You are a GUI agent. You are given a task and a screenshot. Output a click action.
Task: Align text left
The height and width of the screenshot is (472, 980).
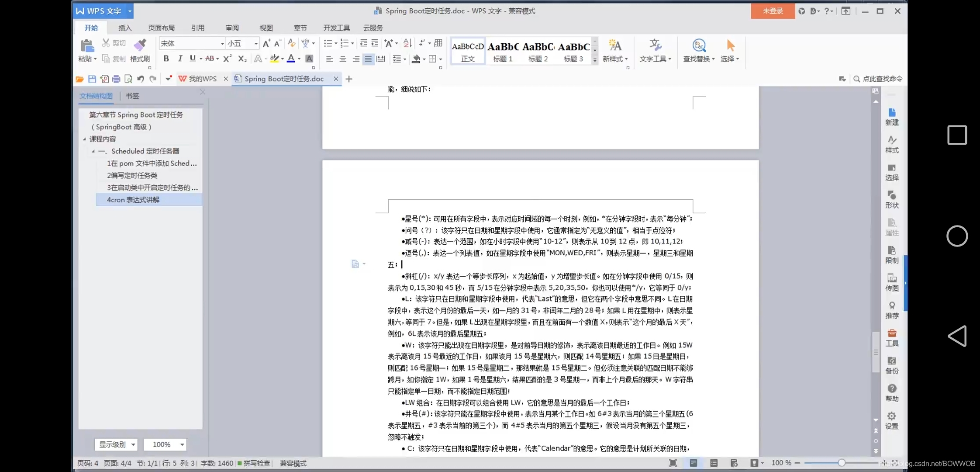[329, 59]
